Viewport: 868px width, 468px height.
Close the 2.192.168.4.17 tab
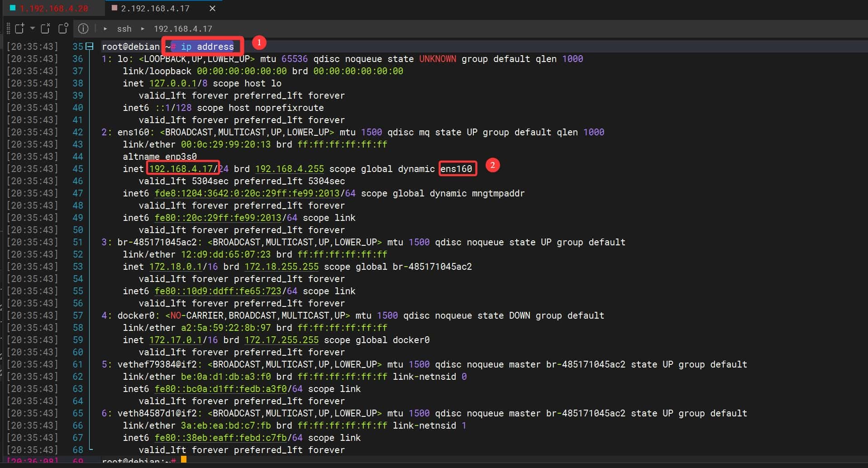(x=212, y=9)
